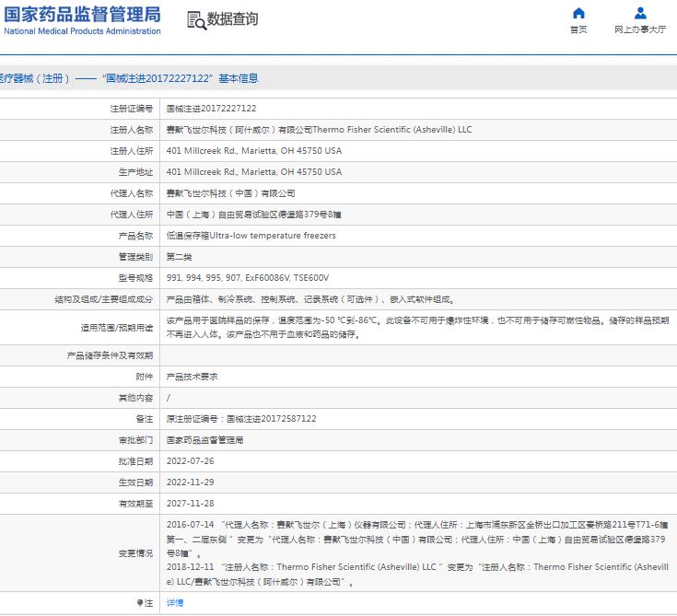Click the 生产地址 row label
This screenshot has height=616, width=677.
point(135,172)
